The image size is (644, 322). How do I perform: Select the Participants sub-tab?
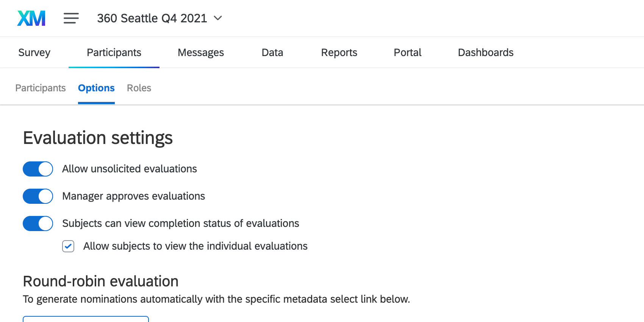click(41, 88)
